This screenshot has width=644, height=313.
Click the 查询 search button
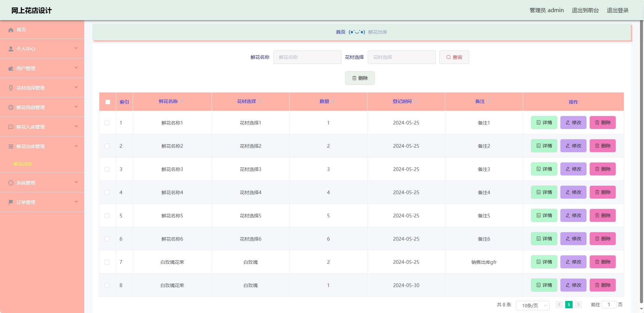tap(454, 57)
